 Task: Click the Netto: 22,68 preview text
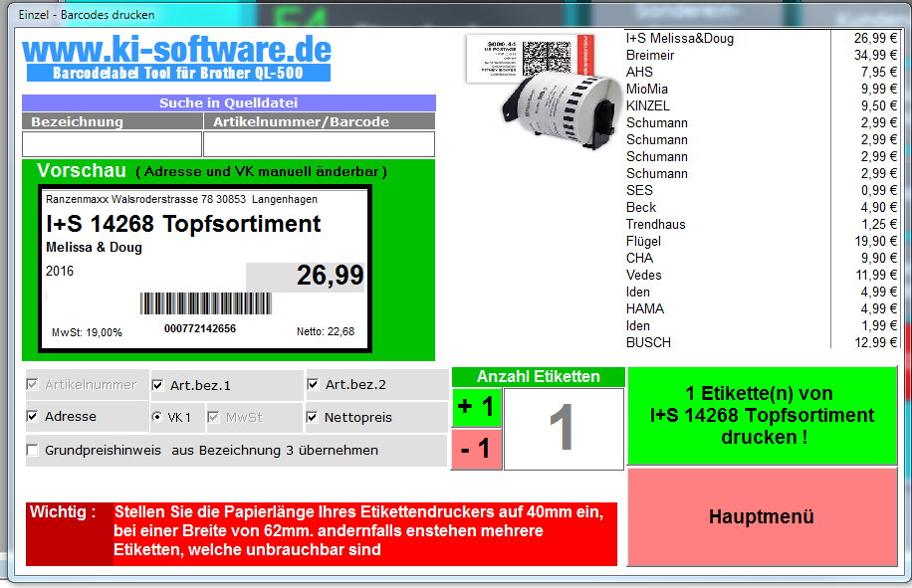[326, 331]
